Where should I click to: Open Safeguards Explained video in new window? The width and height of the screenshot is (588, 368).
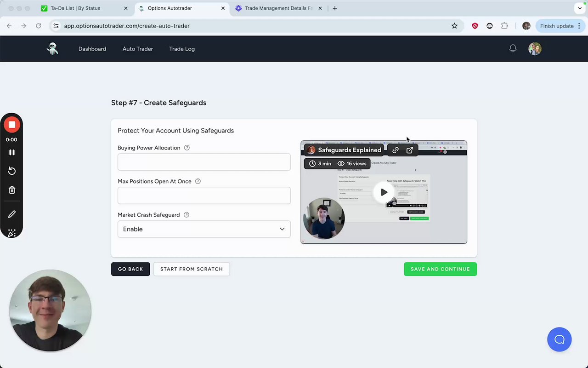pos(410,150)
